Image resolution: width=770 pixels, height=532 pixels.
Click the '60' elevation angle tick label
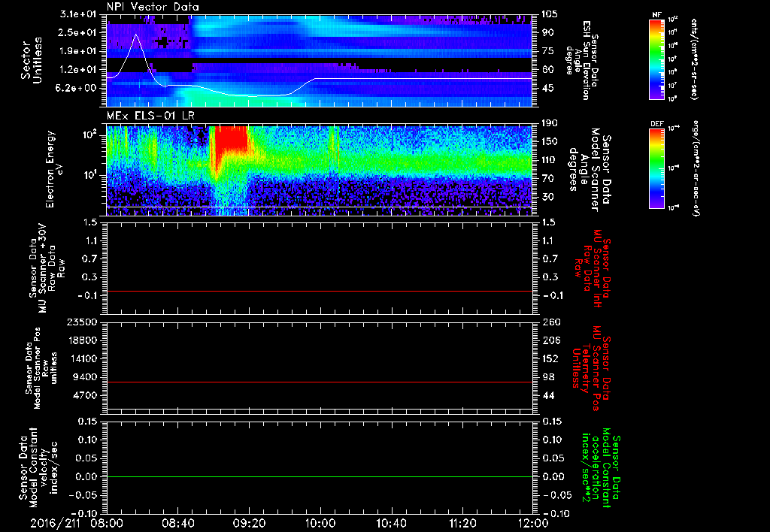click(x=548, y=70)
